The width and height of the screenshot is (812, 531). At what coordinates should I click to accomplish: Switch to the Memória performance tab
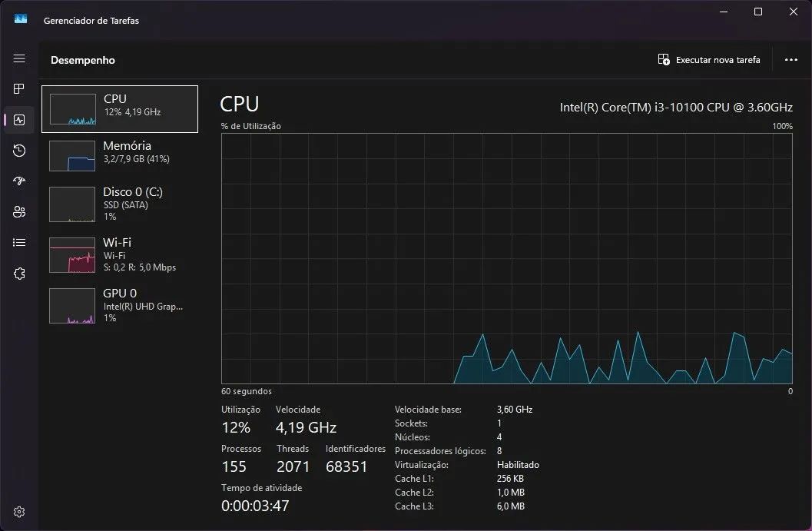pyautogui.click(x=119, y=155)
